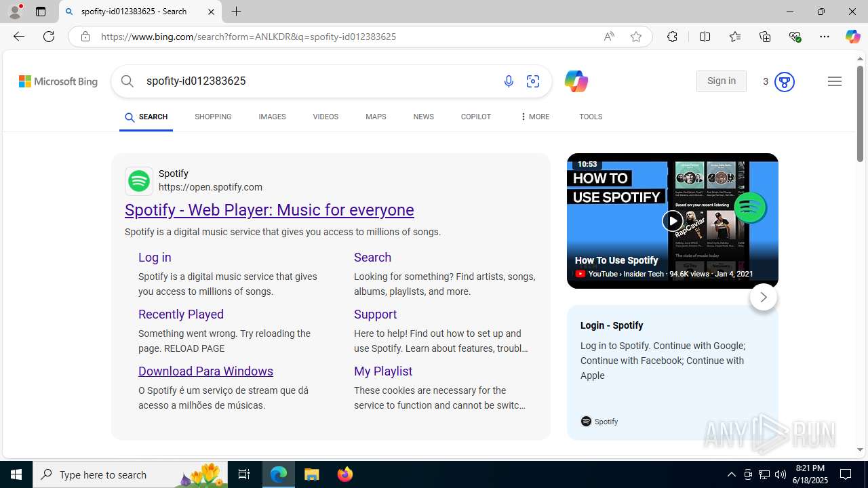The height and width of the screenshot is (488, 868).
Task: Open Microsoft Rewards medal icon
Action: [x=784, y=82]
